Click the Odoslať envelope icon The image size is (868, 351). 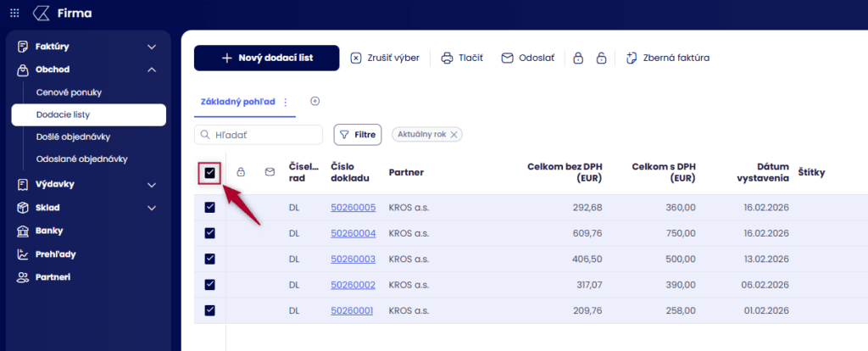(x=508, y=58)
